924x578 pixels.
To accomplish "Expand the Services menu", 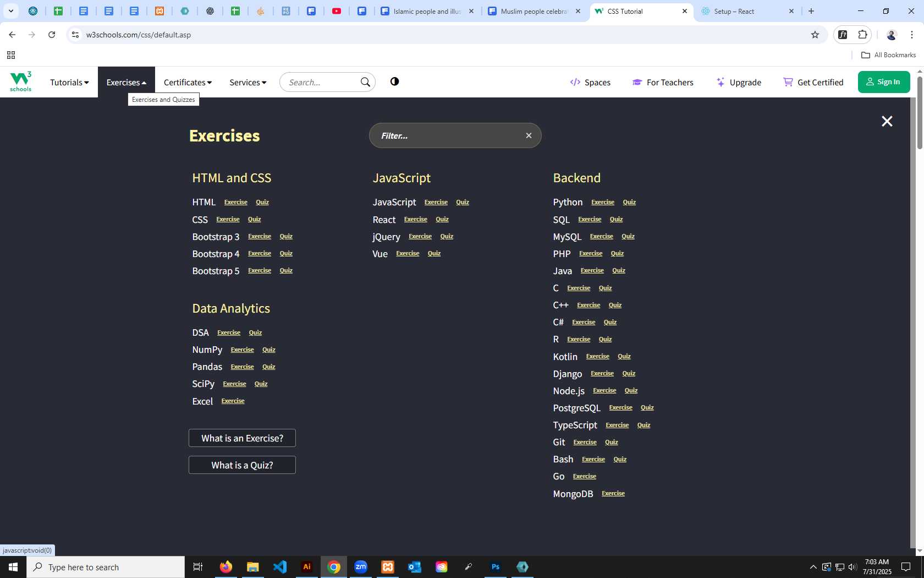I will pyautogui.click(x=248, y=82).
